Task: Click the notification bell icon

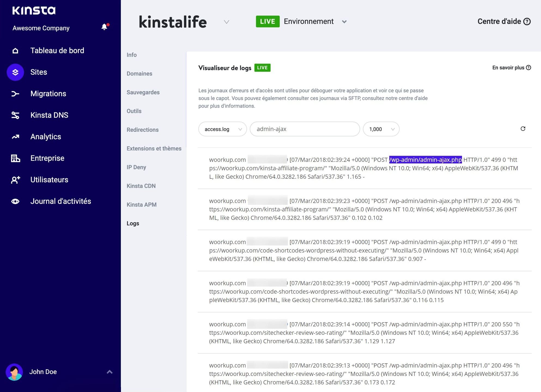Action: [x=104, y=27]
